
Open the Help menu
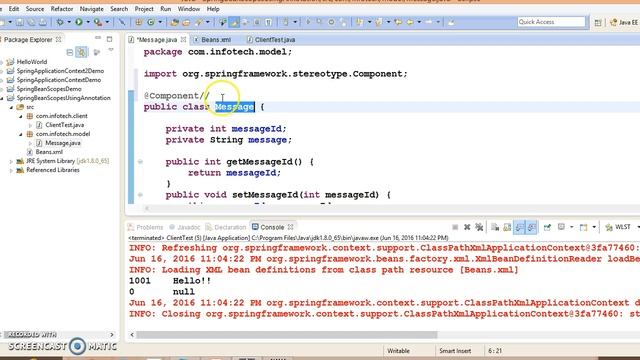pyautogui.click(x=213, y=9)
